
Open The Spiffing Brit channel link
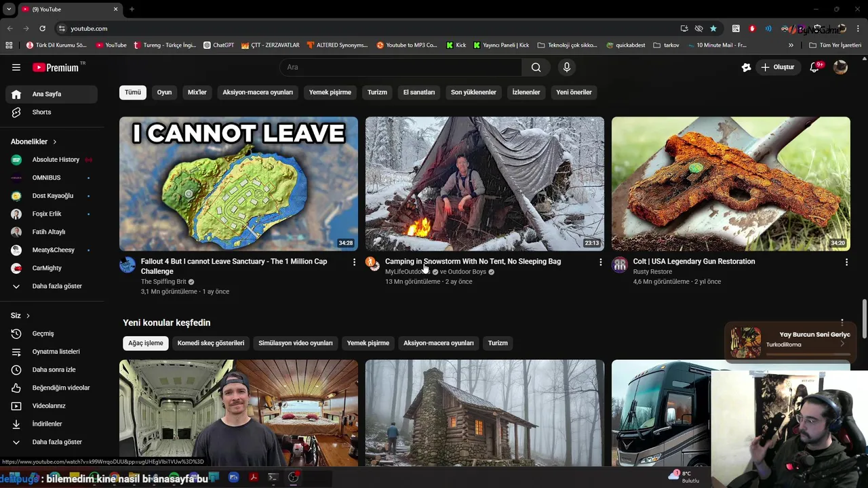[163, 281]
